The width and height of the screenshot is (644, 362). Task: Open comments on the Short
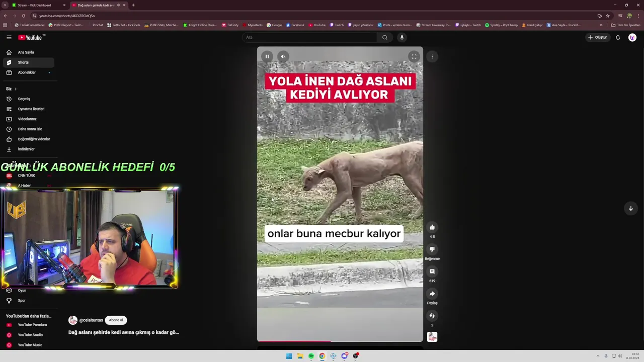tap(432, 271)
